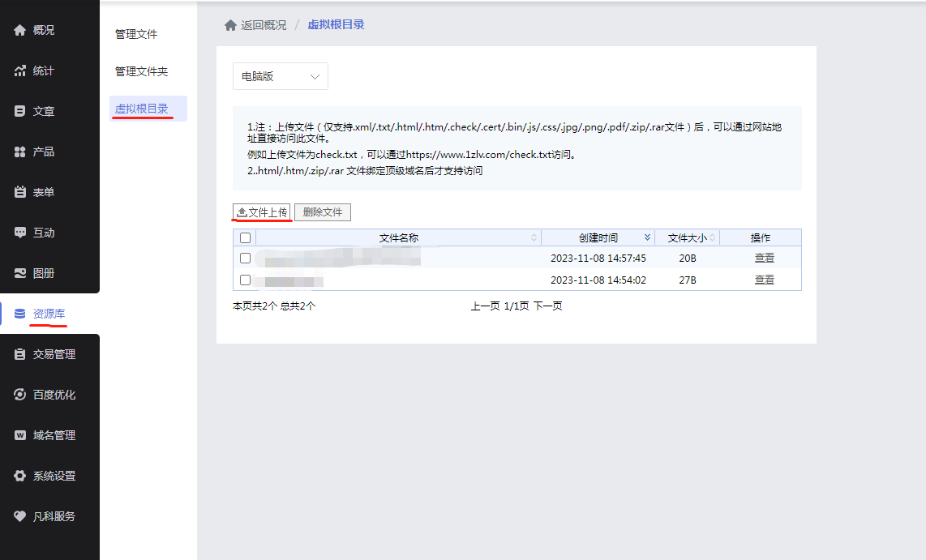Open 百度优化 in the sidebar

54,395
